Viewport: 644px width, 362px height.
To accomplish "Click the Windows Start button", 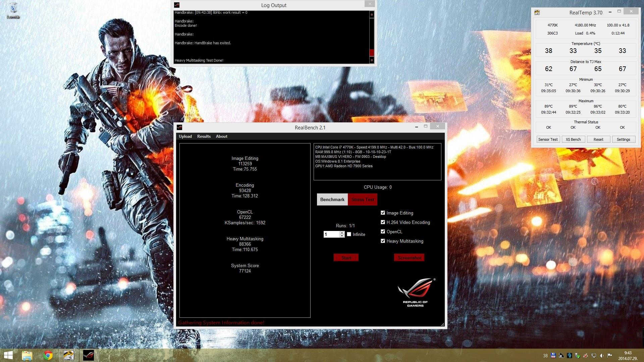I will click(8, 355).
